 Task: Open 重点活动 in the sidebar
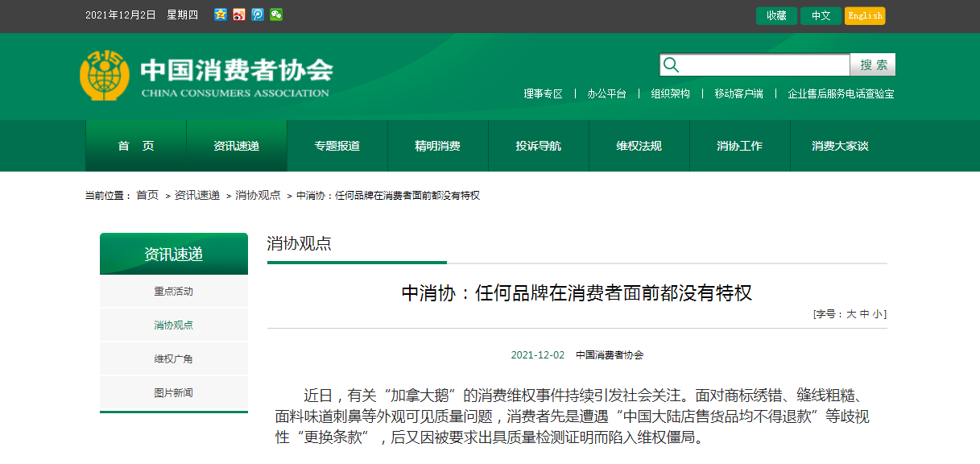pyautogui.click(x=174, y=292)
